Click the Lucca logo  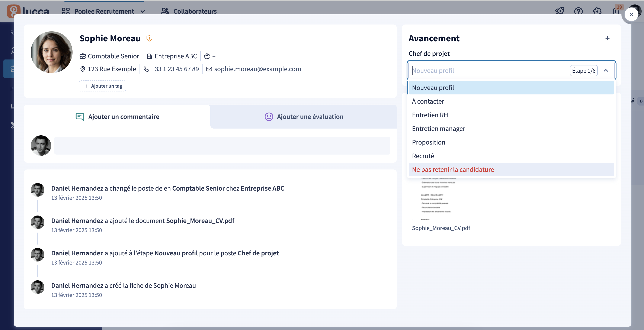pos(28,11)
